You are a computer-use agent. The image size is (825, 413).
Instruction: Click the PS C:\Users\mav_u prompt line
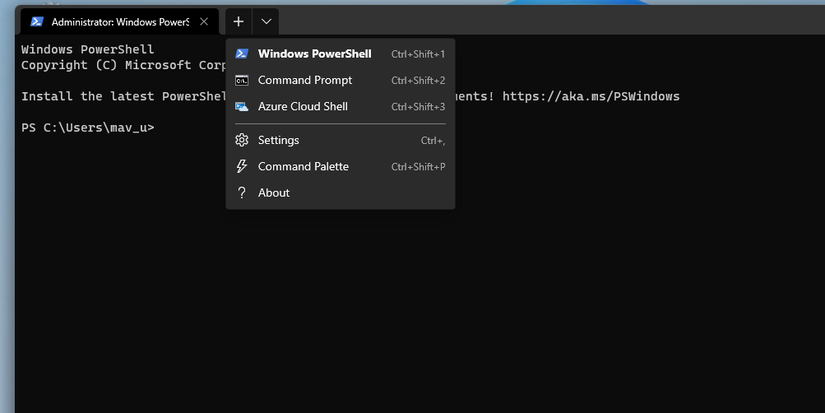[88, 128]
